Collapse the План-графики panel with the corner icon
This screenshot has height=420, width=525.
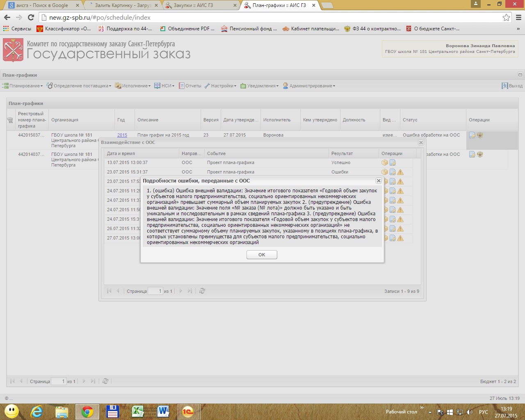(520, 75)
